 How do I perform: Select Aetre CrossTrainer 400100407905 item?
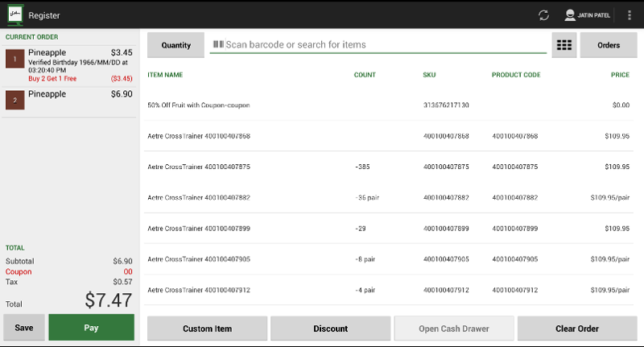click(389, 259)
